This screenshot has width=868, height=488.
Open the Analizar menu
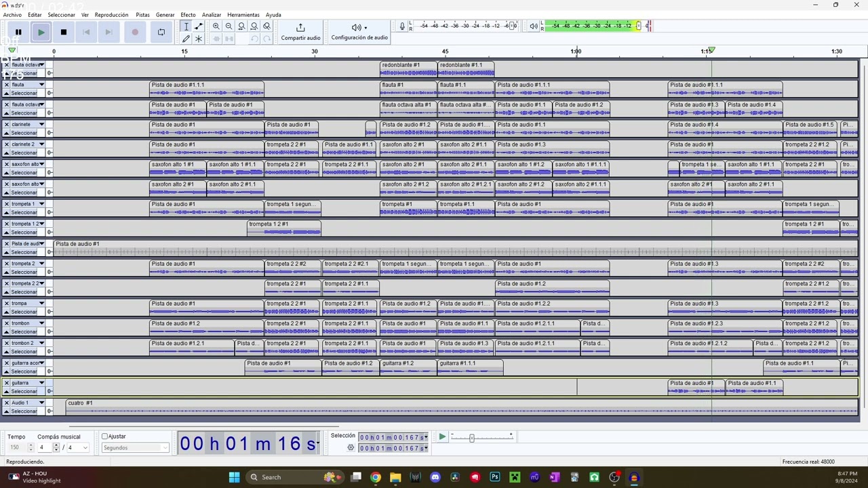point(212,15)
